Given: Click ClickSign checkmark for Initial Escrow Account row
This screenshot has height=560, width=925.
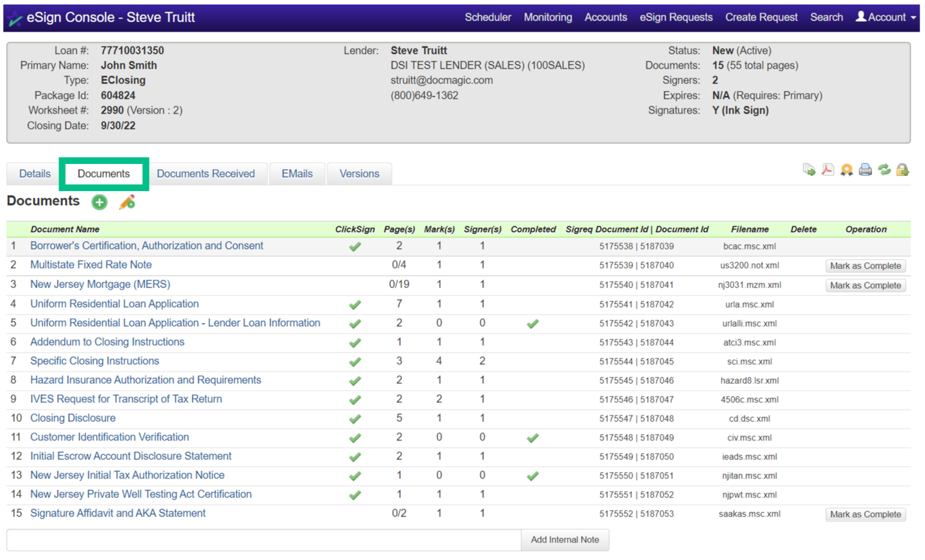Looking at the screenshot, I should coord(355,457).
